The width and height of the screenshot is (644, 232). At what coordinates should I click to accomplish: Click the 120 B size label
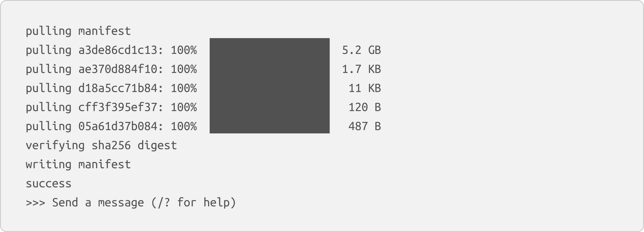365,107
